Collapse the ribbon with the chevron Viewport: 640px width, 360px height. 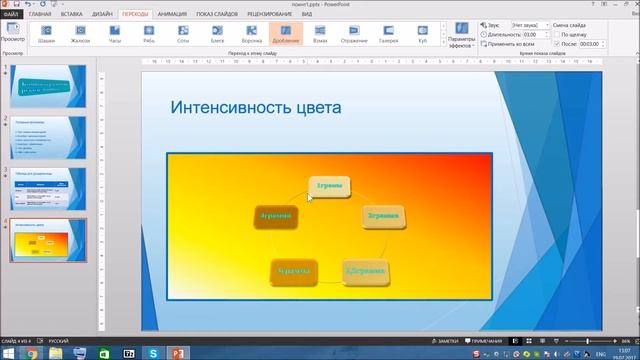[x=637, y=53]
